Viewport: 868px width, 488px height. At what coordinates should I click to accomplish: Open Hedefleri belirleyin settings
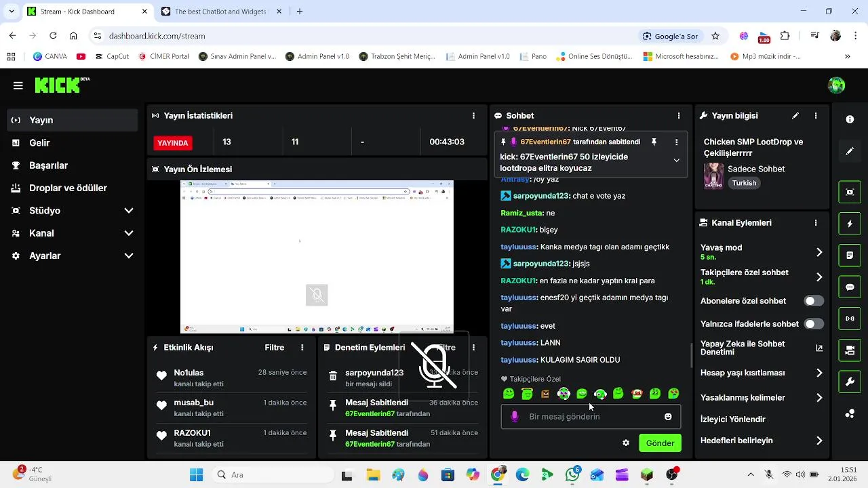[762, 441]
